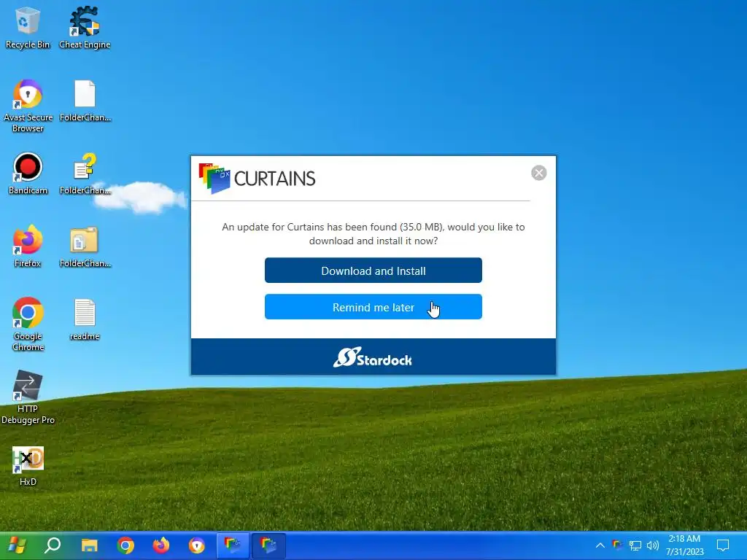
Task: Launch Avast Secure Browser from taskbar
Action: tap(196, 545)
